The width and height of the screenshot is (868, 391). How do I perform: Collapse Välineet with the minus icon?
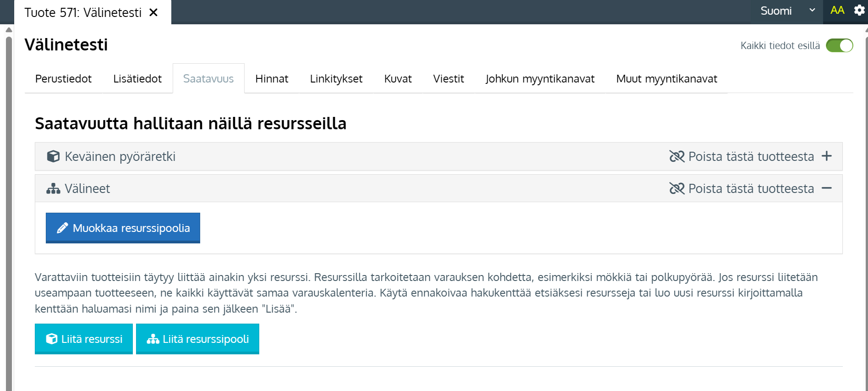pyautogui.click(x=827, y=188)
